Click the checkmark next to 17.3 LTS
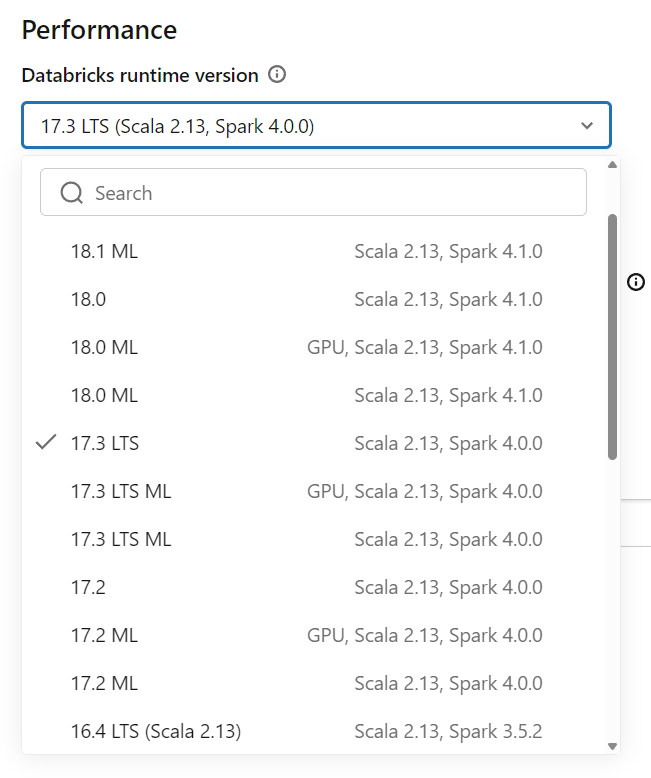 tap(45, 443)
